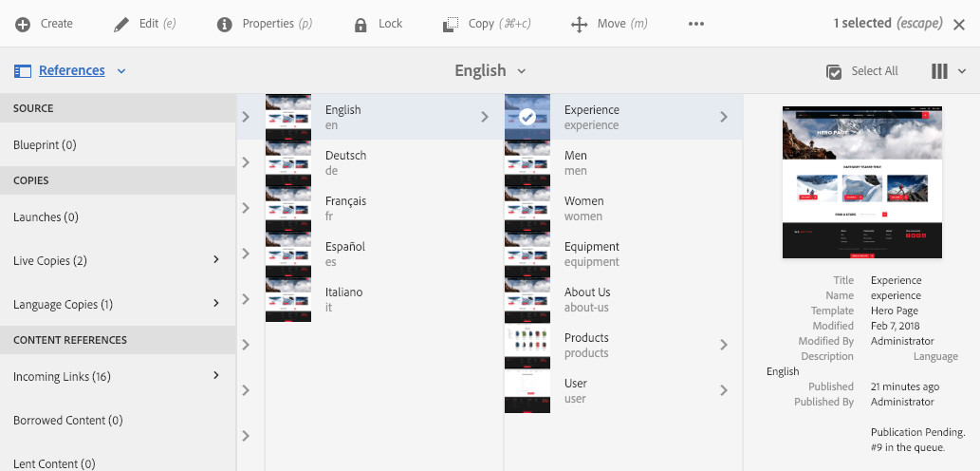The width and height of the screenshot is (980, 471).
Task: Click the References rail panel icon
Action: pos(22,71)
